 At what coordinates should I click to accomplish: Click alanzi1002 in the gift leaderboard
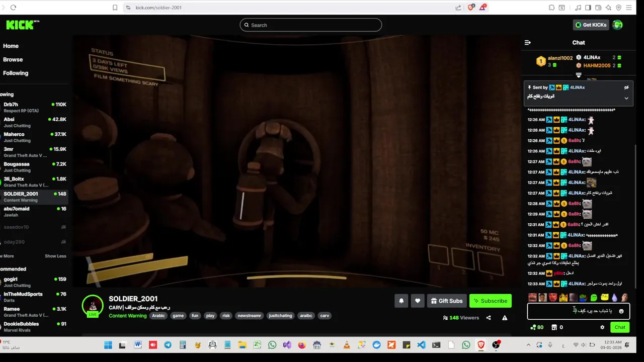coord(560,58)
